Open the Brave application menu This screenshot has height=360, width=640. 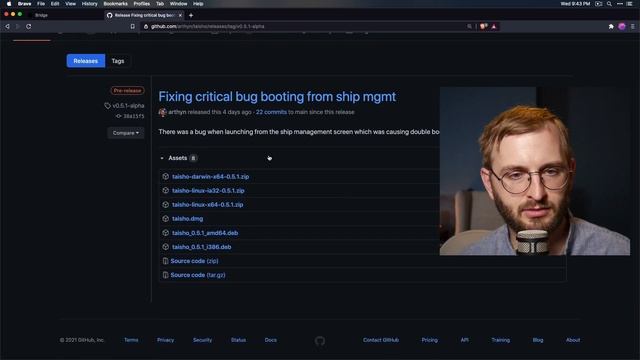tap(24, 4)
